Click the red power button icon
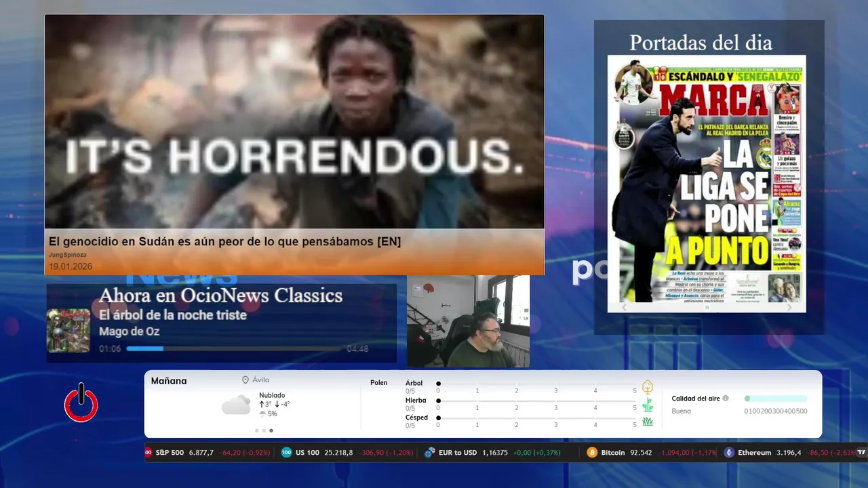The width and height of the screenshot is (868, 488). [x=81, y=403]
